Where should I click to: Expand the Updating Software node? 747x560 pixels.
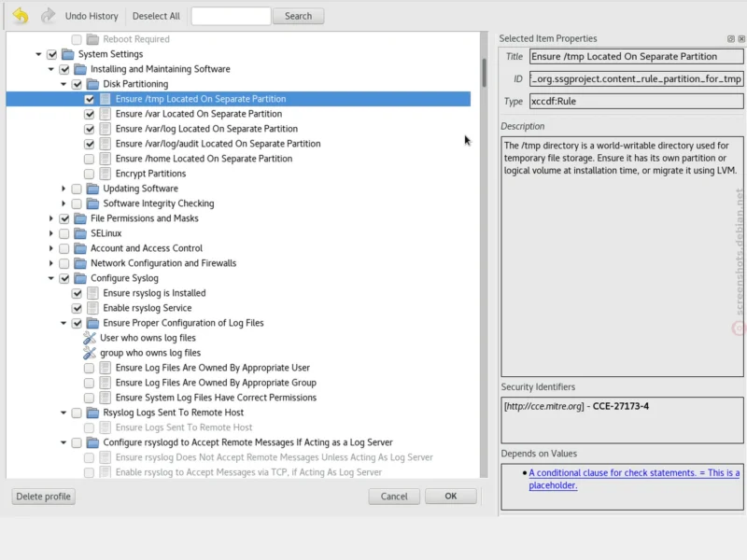[x=63, y=189]
